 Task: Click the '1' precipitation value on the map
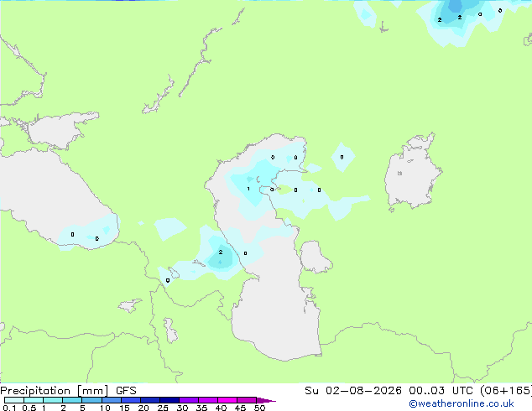pos(248,189)
